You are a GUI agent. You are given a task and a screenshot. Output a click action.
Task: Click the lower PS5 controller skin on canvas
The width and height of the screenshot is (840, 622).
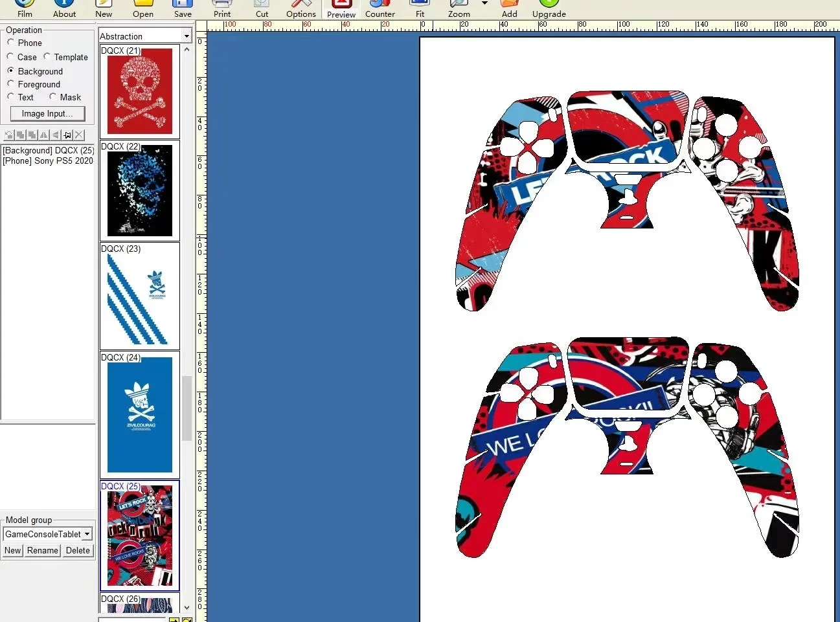[627, 447]
